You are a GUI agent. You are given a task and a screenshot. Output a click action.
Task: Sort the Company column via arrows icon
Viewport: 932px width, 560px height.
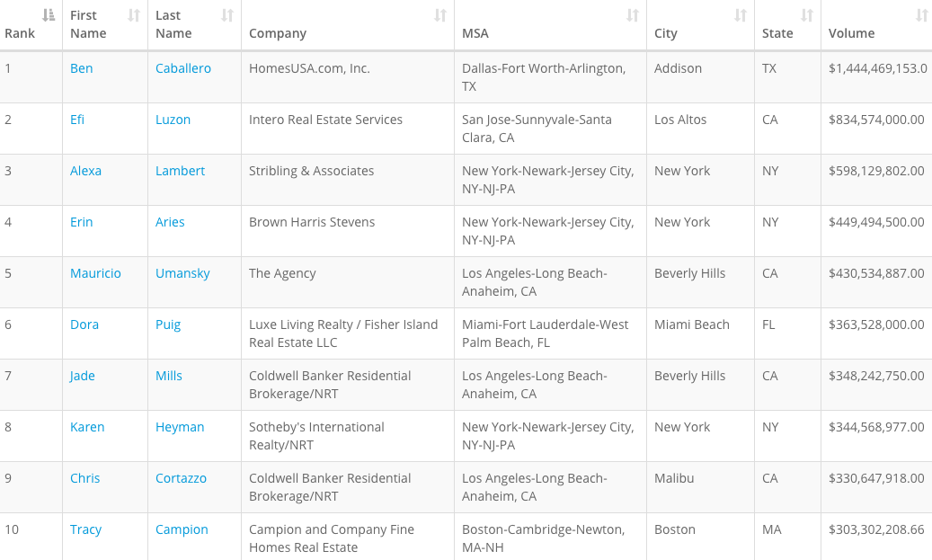(x=440, y=15)
